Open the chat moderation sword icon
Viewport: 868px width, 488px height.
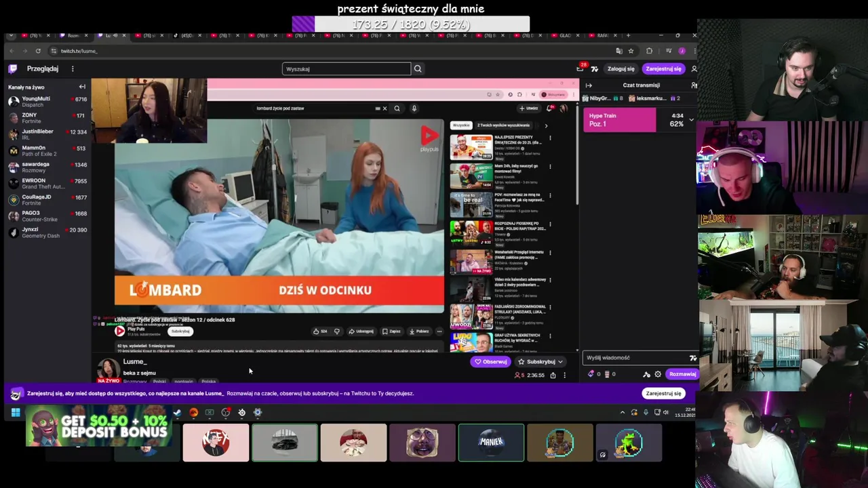click(646, 374)
